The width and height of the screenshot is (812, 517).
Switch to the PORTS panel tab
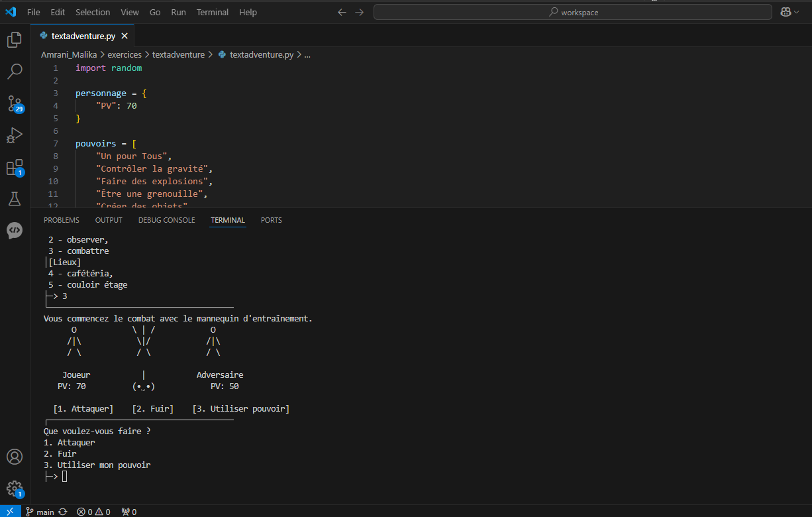272,220
